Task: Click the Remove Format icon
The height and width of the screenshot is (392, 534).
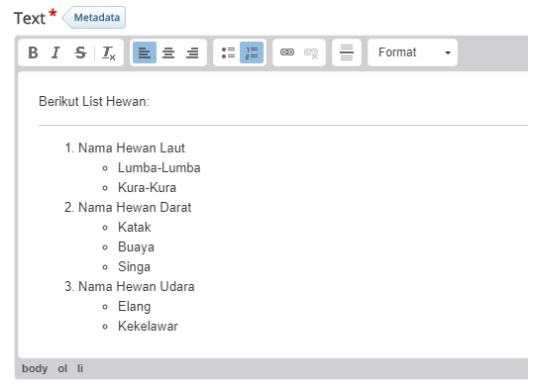Action: coord(109,52)
